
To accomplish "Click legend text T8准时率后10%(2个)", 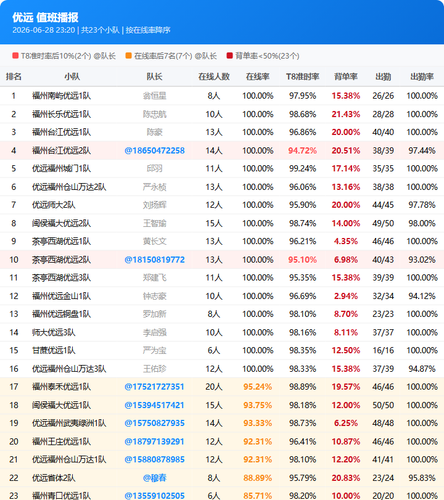I will click(x=56, y=56).
